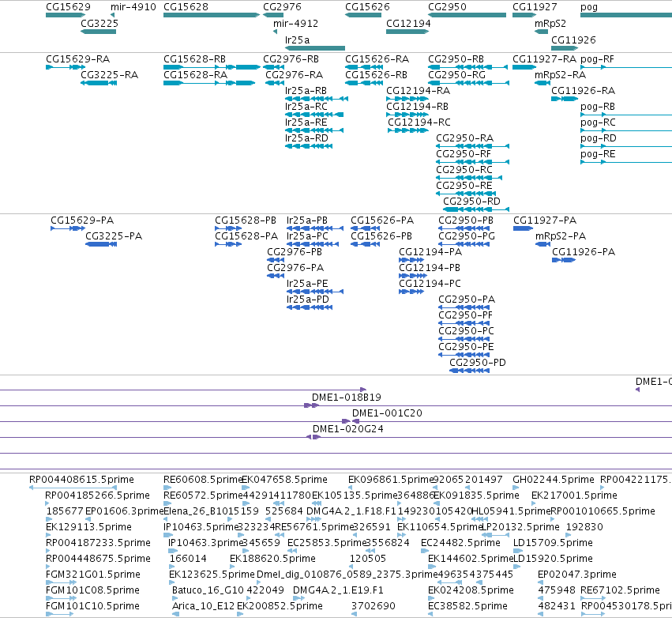Screen dimensions: 672x618
Task: Select the CG3225 gene label
Action: 99,23
